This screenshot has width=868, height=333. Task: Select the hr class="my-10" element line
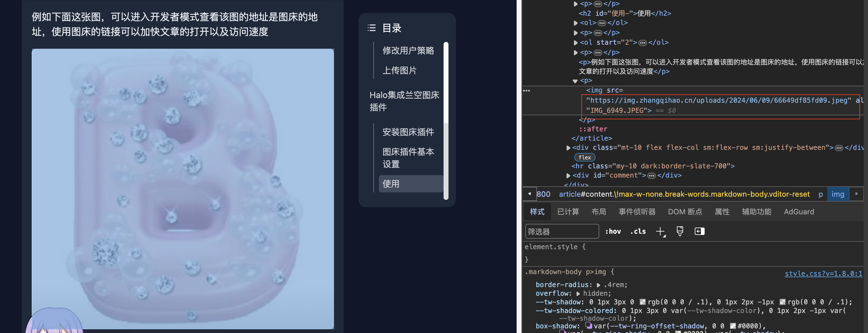point(653,166)
